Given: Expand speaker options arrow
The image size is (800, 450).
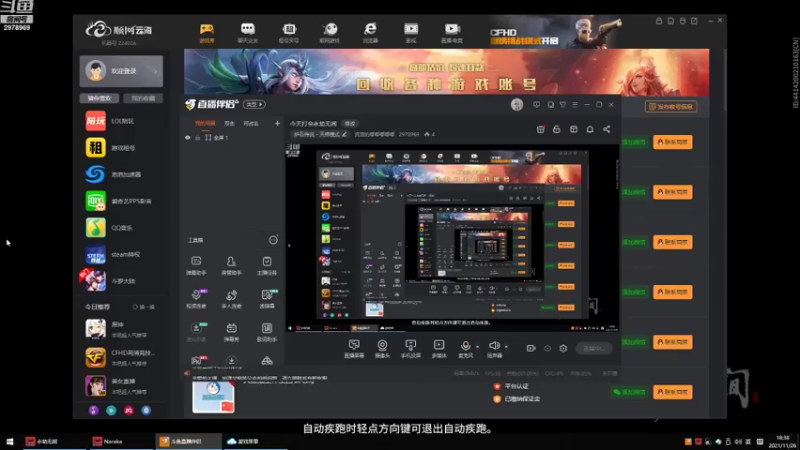Looking at the screenshot, I should 506,346.
